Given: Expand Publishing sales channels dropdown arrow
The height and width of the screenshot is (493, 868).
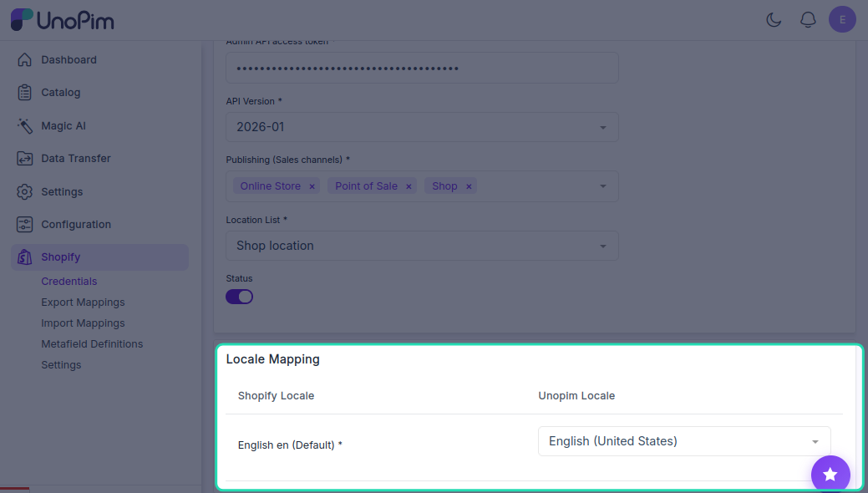Looking at the screenshot, I should [x=603, y=186].
